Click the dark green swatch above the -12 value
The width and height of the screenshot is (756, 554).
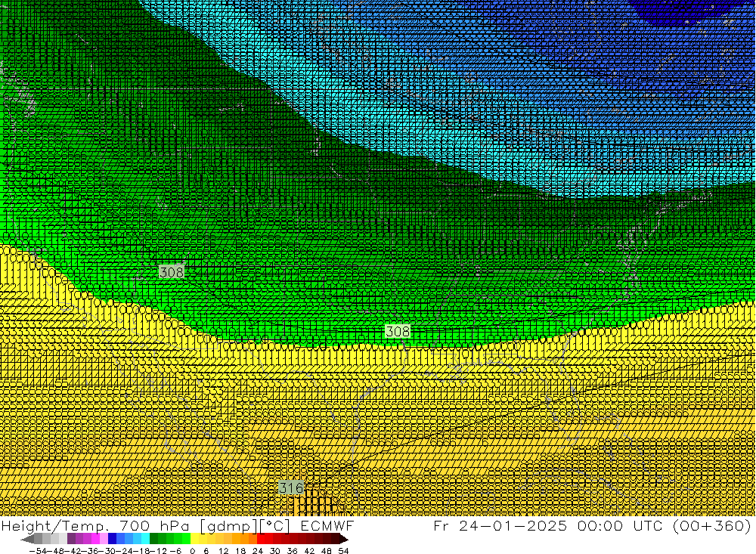coord(153,540)
